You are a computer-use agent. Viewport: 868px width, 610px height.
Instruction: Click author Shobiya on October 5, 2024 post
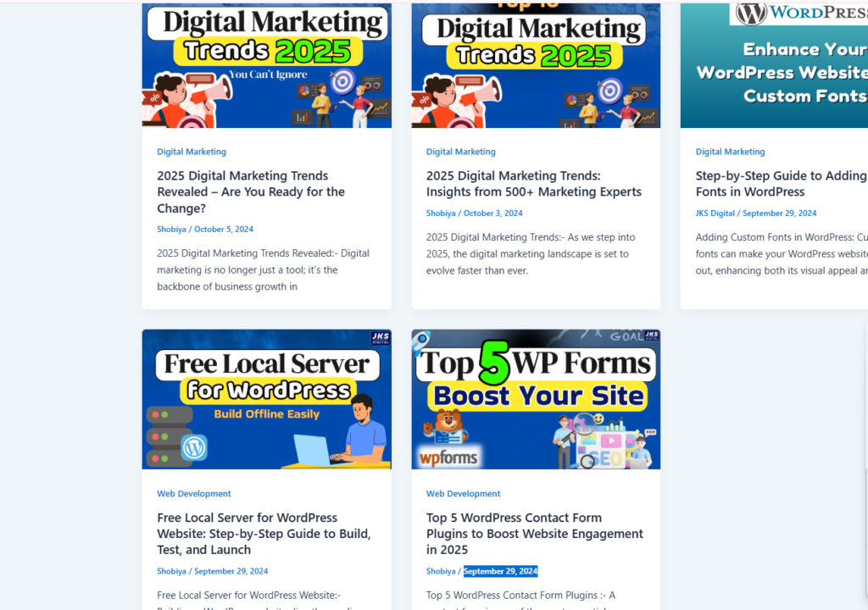[x=171, y=230]
